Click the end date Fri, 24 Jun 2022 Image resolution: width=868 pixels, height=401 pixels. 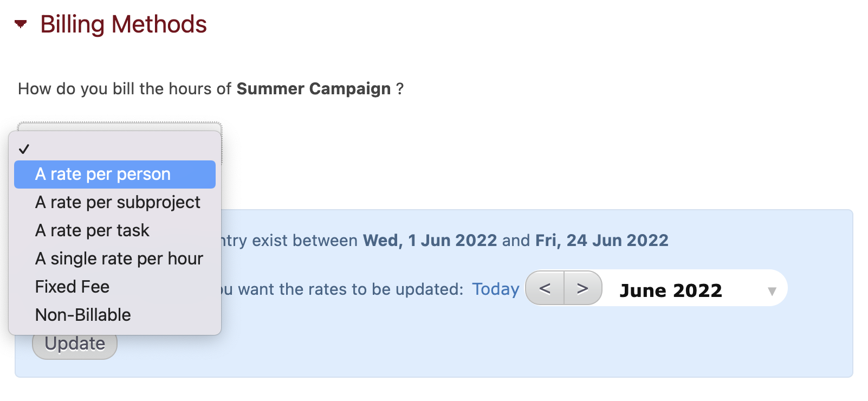coord(601,240)
